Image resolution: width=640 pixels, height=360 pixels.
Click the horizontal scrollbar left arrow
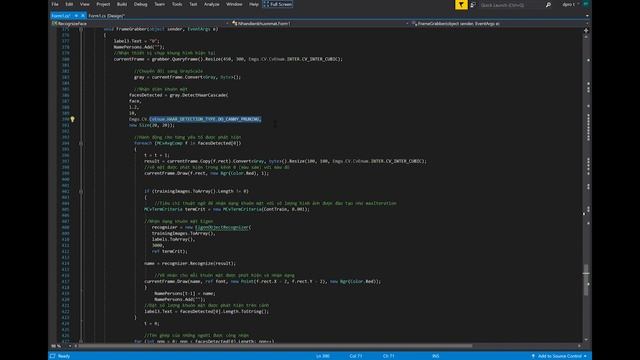(x=75, y=346)
